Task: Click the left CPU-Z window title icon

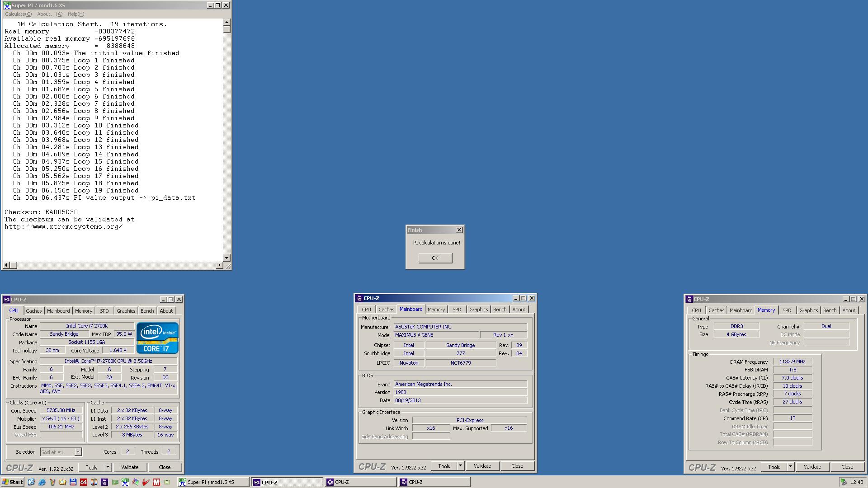Action: [x=7, y=299]
